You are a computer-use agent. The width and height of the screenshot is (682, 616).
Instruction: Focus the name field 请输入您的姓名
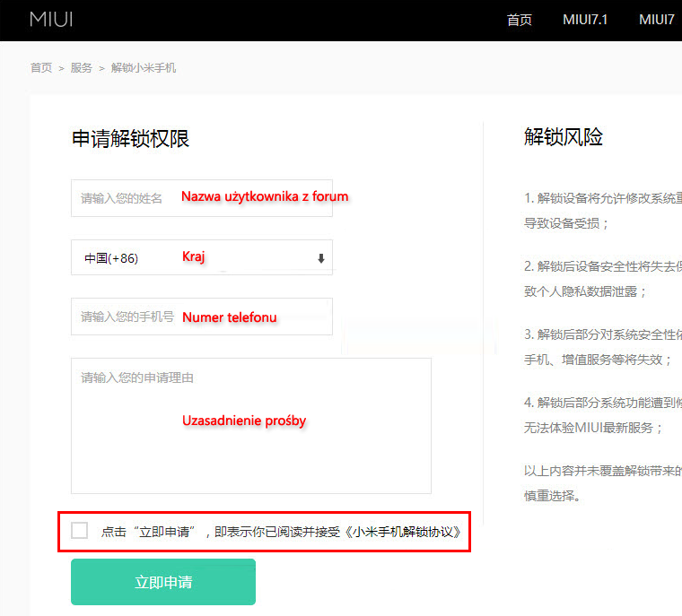pyautogui.click(x=202, y=198)
